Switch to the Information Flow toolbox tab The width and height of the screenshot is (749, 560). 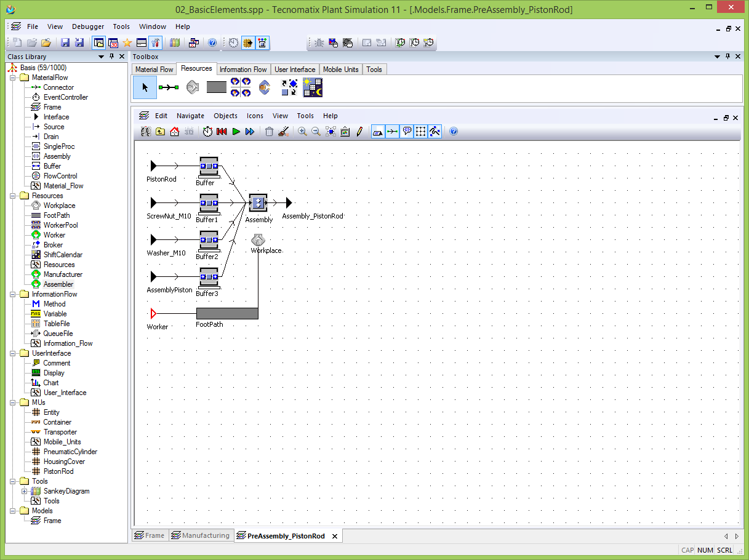(243, 70)
